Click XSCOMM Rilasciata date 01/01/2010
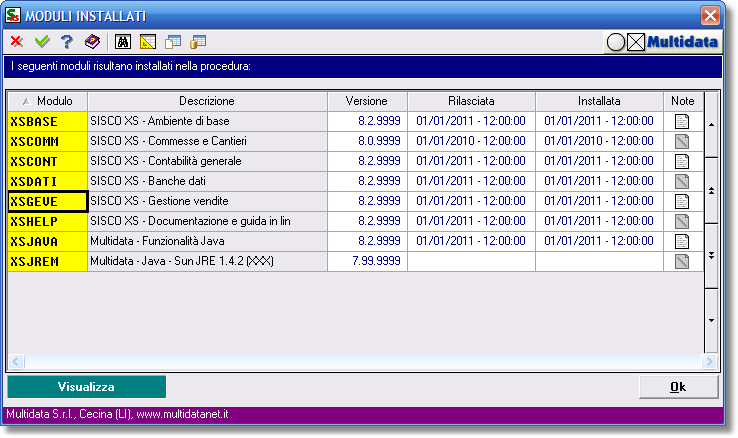This screenshot has width=738, height=438. click(x=471, y=141)
